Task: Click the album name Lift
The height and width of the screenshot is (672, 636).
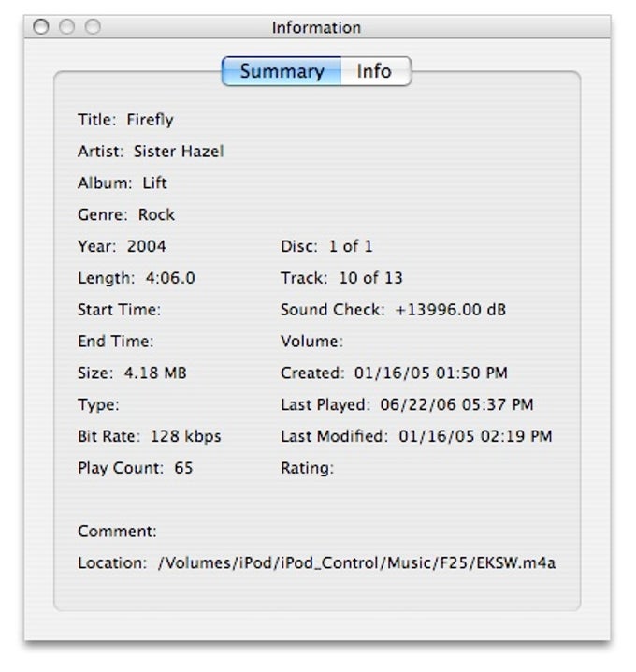Action: pos(154,183)
